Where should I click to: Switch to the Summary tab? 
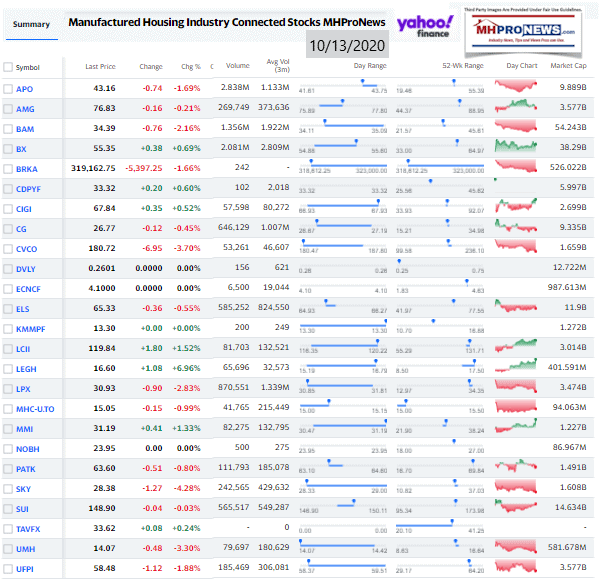pos(31,25)
